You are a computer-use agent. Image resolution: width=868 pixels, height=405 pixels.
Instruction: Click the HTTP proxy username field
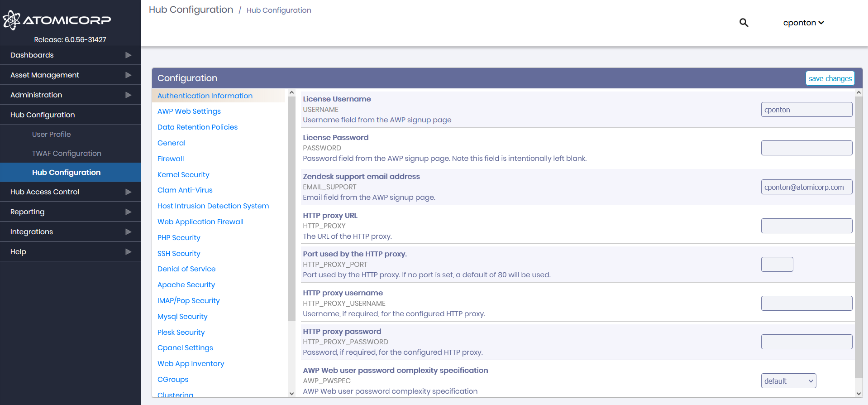point(806,304)
